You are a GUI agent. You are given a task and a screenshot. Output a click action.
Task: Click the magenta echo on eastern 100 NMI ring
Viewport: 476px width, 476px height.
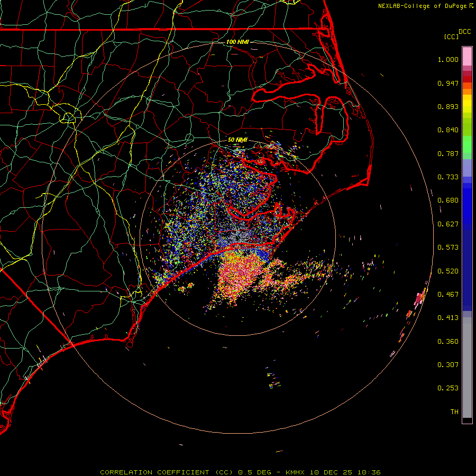pos(419,298)
